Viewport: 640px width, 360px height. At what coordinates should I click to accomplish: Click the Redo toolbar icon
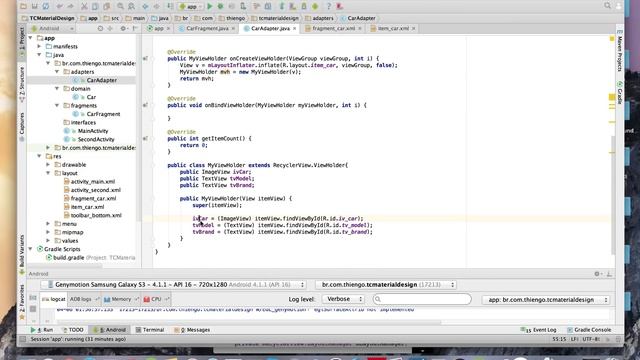point(71,6)
